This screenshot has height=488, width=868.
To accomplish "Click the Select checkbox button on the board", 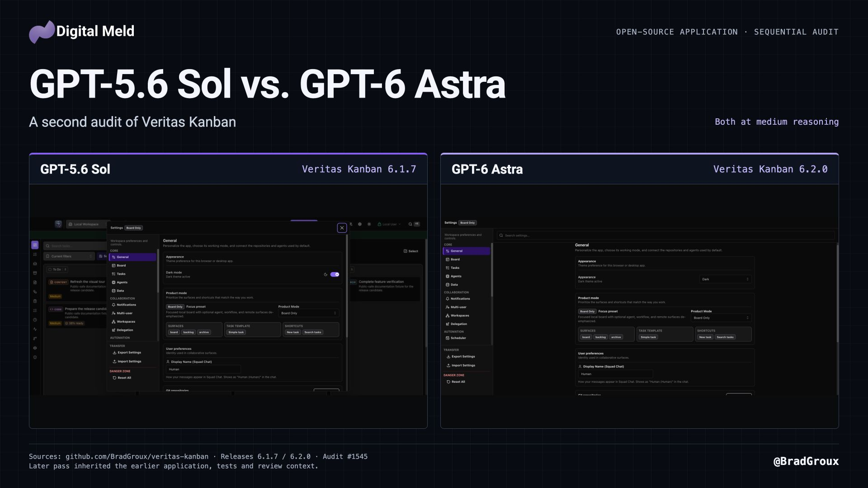I will [x=411, y=251].
